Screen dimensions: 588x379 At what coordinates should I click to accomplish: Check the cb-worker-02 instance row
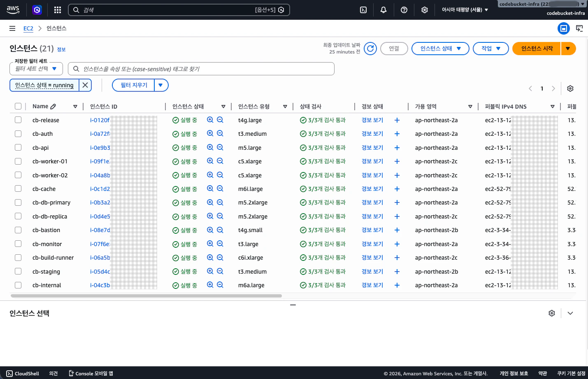18,175
